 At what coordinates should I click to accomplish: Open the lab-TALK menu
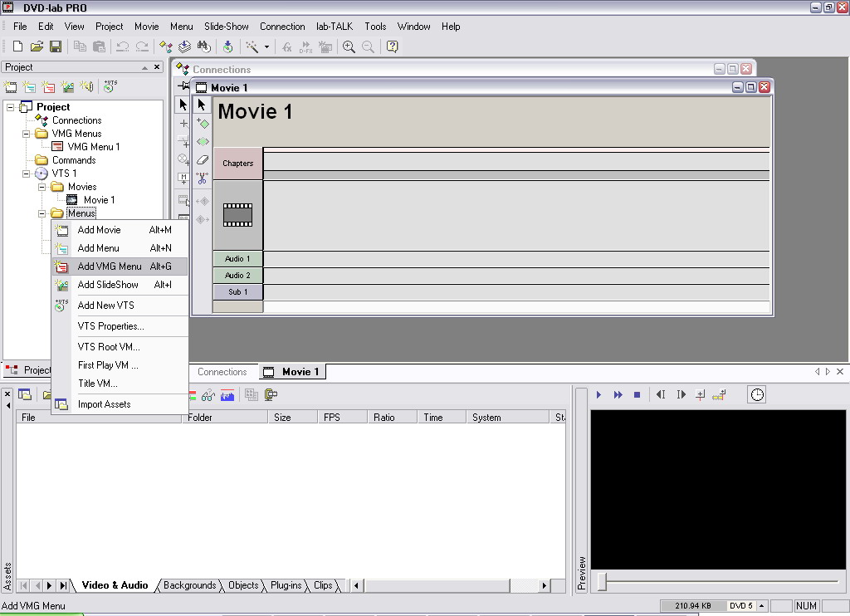point(335,27)
